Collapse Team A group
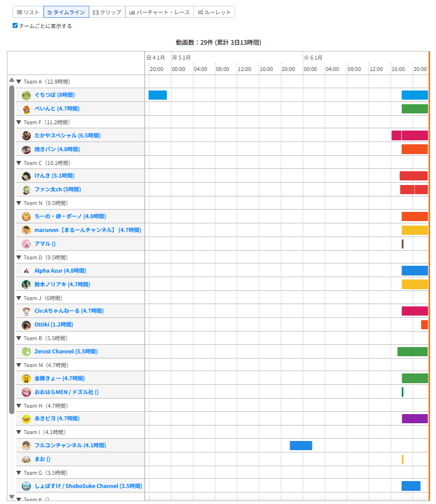Screen dimensions: 436x504 19,82
